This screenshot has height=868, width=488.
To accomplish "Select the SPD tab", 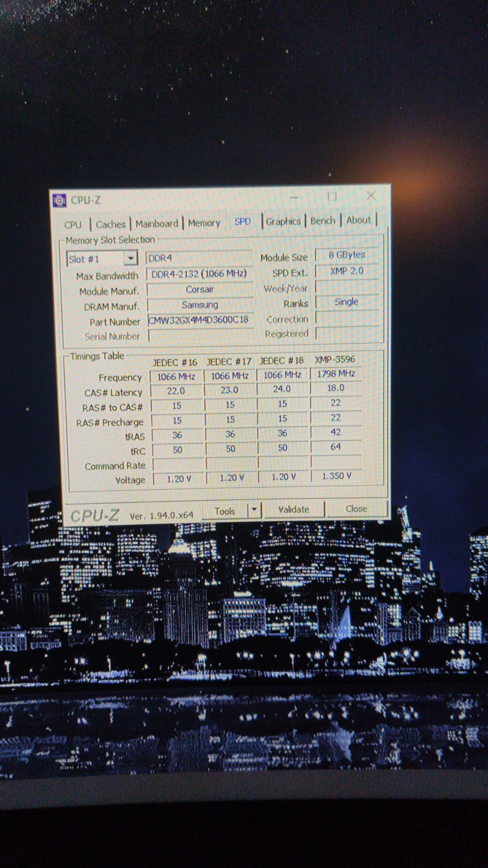I will pos(243,221).
